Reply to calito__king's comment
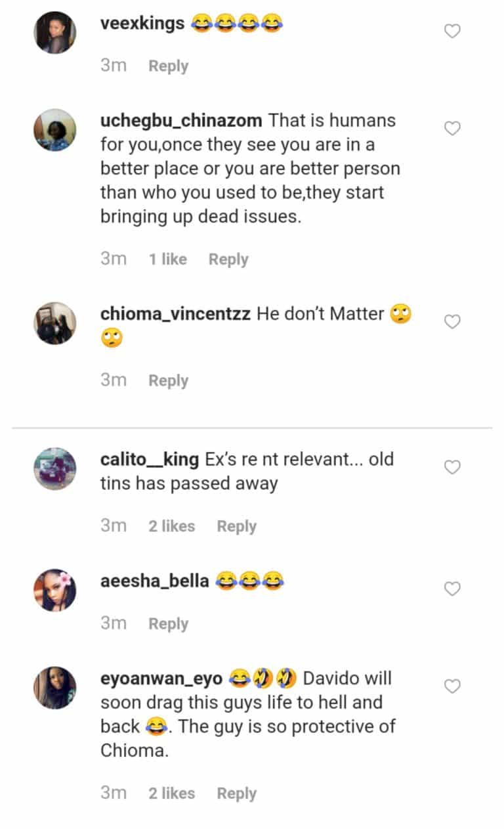Viewport: 504px width, 829px height. (x=237, y=526)
